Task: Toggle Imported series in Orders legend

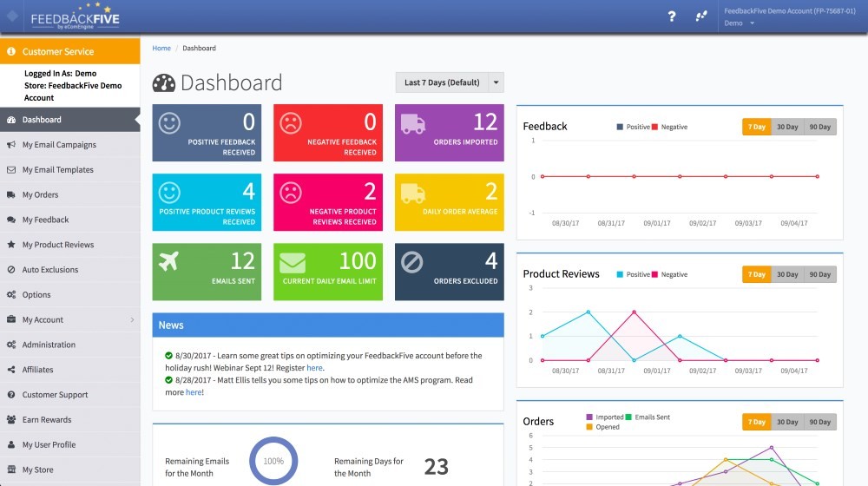Action: [605, 417]
